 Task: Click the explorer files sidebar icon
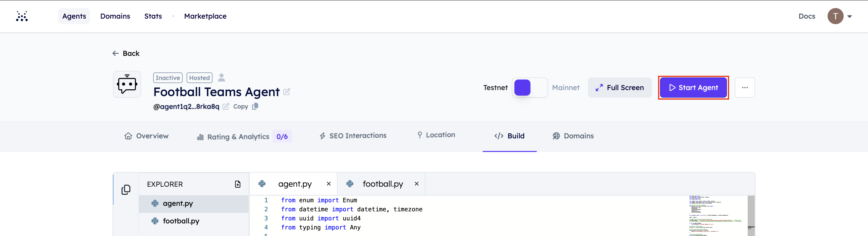126,189
